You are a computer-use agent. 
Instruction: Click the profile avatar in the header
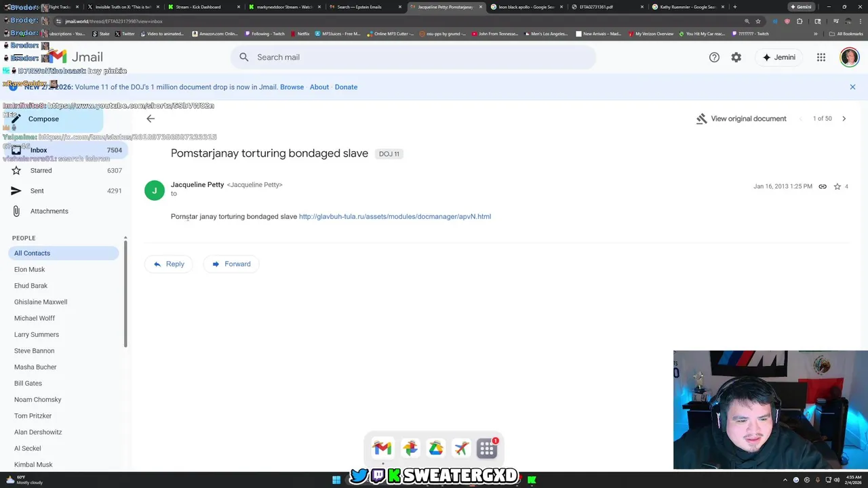tap(849, 58)
